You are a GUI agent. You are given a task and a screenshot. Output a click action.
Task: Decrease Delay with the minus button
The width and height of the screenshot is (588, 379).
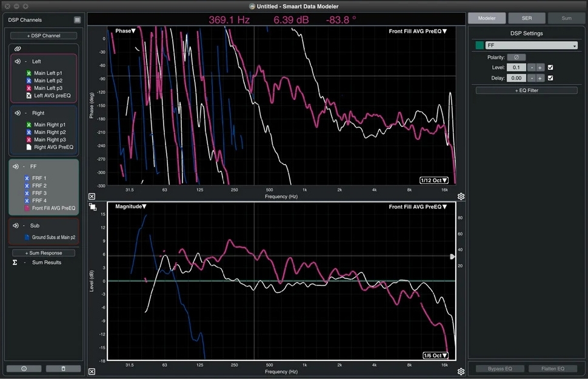(x=532, y=78)
